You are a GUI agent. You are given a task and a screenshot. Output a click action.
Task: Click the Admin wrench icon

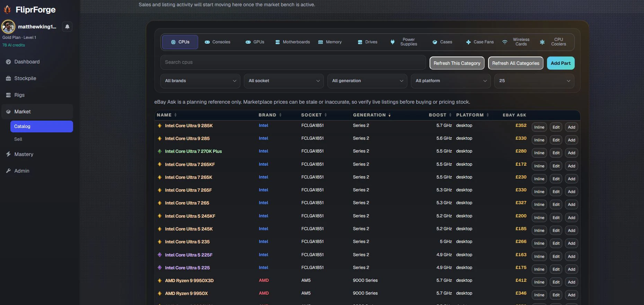[8, 171]
